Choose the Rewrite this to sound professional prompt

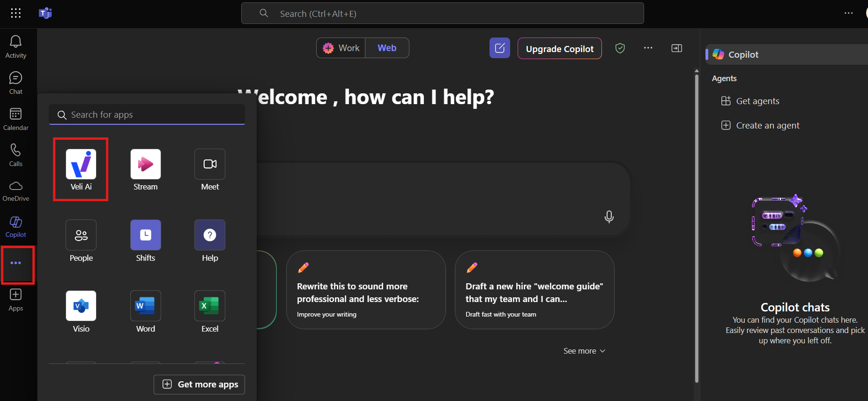click(366, 290)
